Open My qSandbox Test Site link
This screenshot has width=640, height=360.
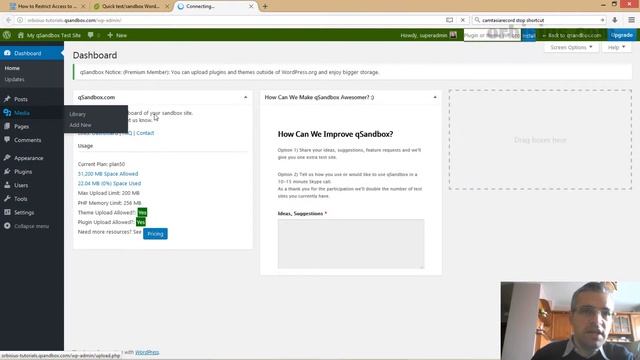coord(53,36)
